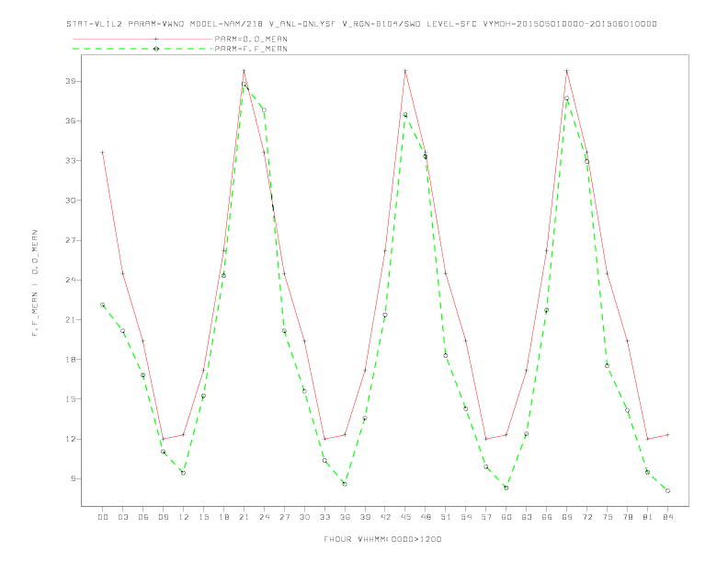Select red O.O_MEAN peak at hour 21
The image size is (728, 563).
244,71
